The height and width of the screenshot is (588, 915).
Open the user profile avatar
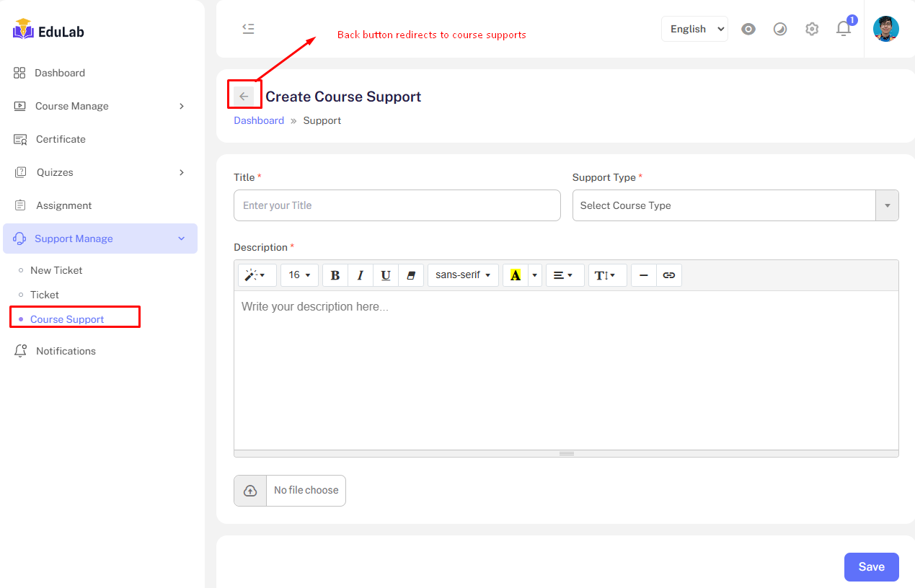(885, 29)
